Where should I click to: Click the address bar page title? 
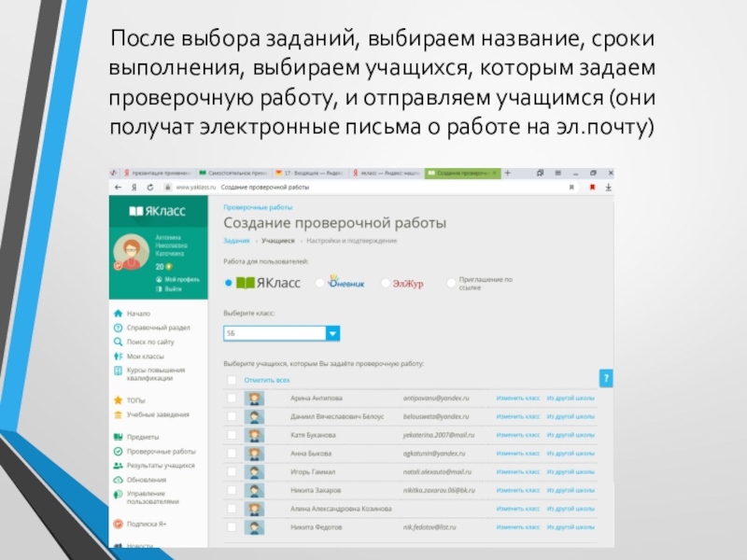pyautogui.click(x=265, y=188)
